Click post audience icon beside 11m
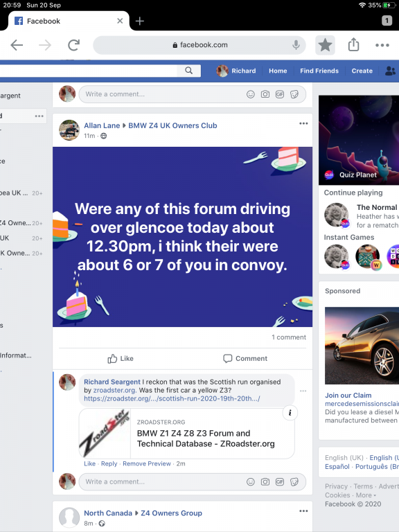Image resolution: width=399 pixels, height=532 pixels. pyautogui.click(x=103, y=136)
